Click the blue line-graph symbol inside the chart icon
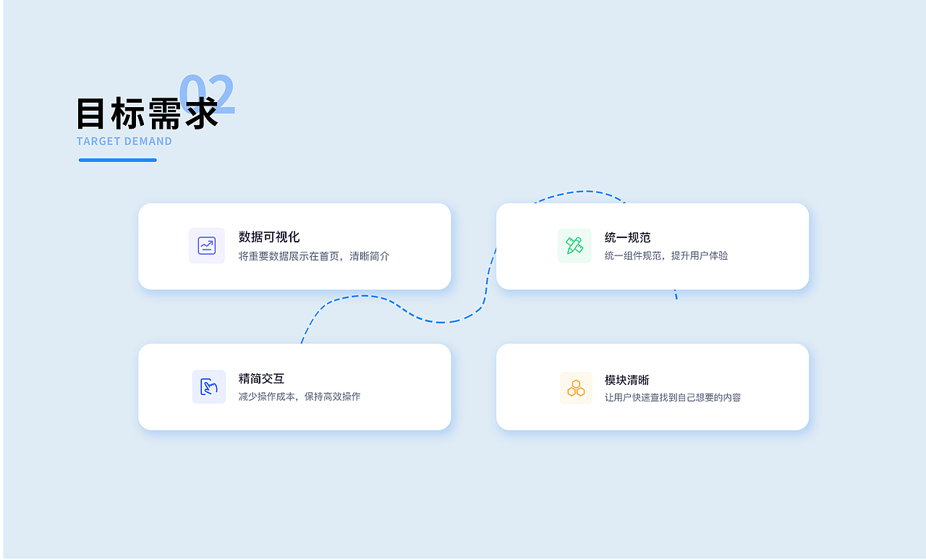This screenshot has width=926, height=560. tap(207, 246)
